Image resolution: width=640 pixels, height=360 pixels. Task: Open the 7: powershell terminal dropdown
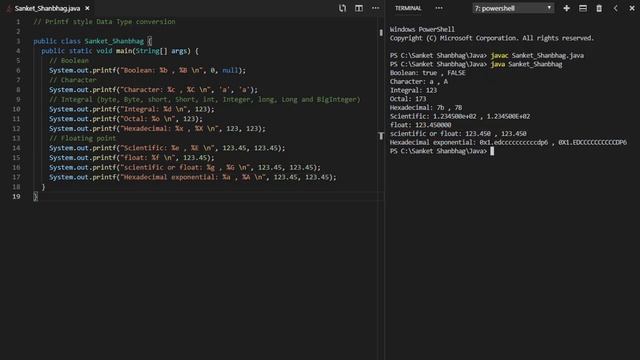pyautogui.click(x=513, y=8)
